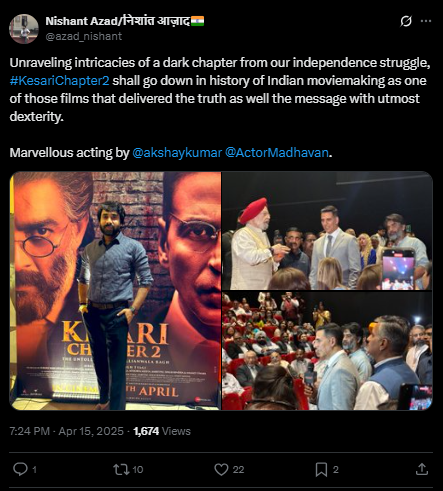The width and height of the screenshot is (443, 491).
Task: Open the #KesariChapter2 hashtag
Action: point(59,81)
